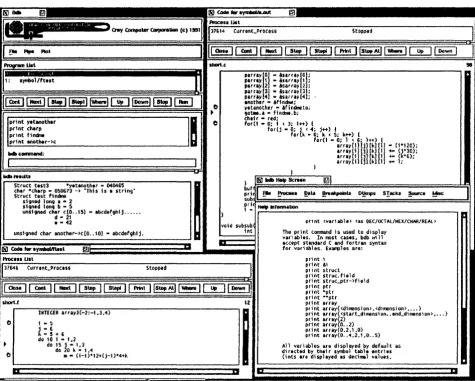This screenshot has width=475, height=381.
Task: Click current-line arrow marker in short.c gutter
Action: 212,112
